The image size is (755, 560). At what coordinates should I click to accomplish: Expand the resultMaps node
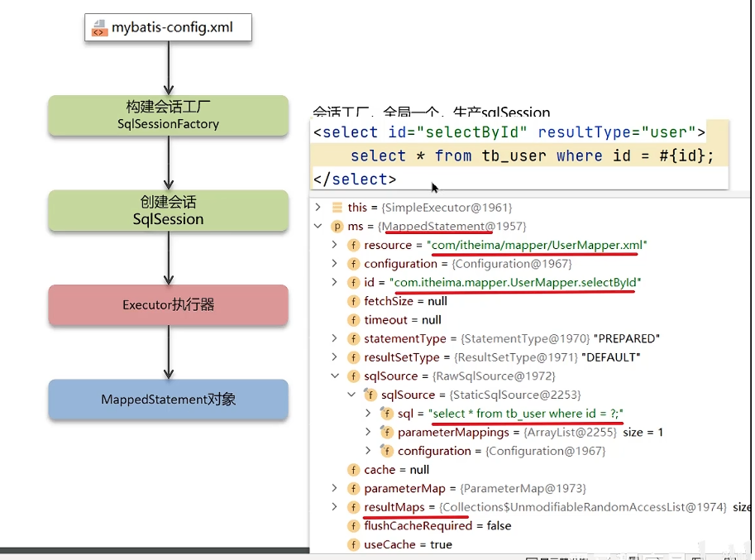pyautogui.click(x=335, y=506)
